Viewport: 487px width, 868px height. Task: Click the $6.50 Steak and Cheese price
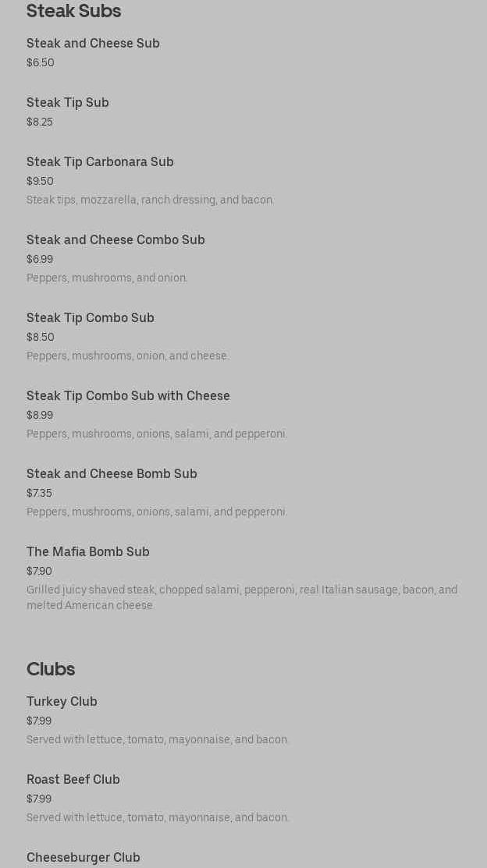pyautogui.click(x=41, y=63)
